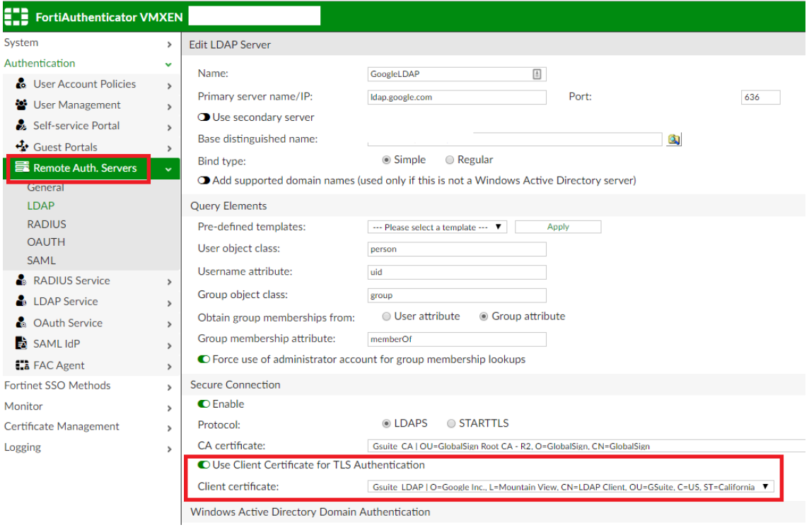809x532 pixels.
Task: Open CA certificate dropdown
Action: pos(586,446)
